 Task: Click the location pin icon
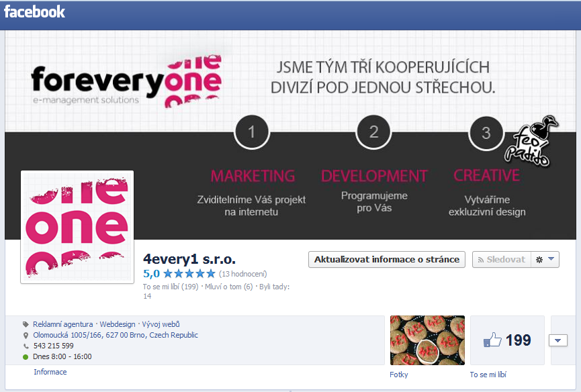click(x=26, y=336)
